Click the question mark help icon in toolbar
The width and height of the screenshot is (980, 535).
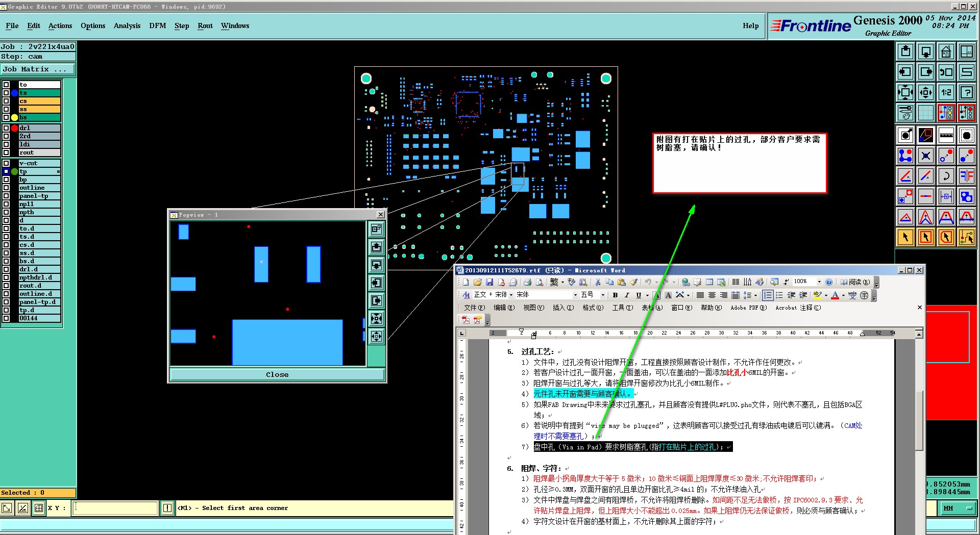point(967,92)
